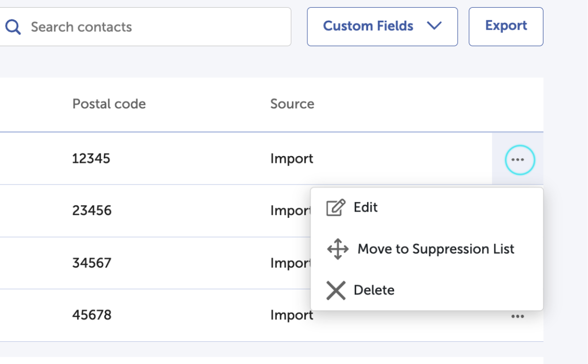Close the highlighted three-dot menu for 12345
588x364 pixels.
[520, 160]
